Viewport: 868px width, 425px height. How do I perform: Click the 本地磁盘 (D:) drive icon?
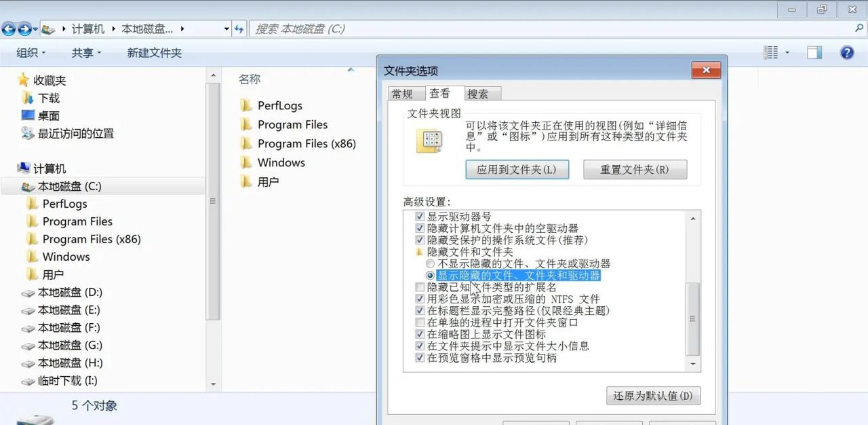tap(28, 293)
